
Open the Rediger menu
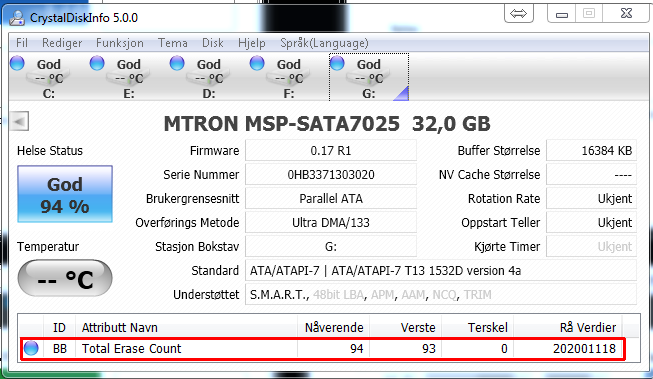(x=62, y=43)
